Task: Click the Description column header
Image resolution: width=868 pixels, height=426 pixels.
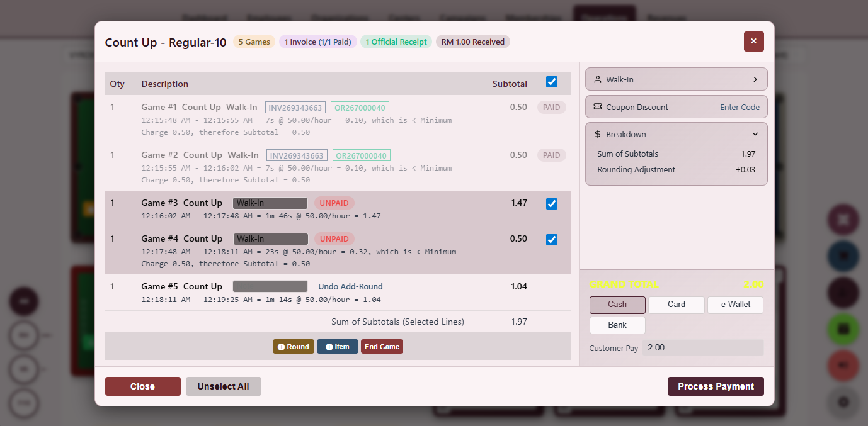Action: 165,84
